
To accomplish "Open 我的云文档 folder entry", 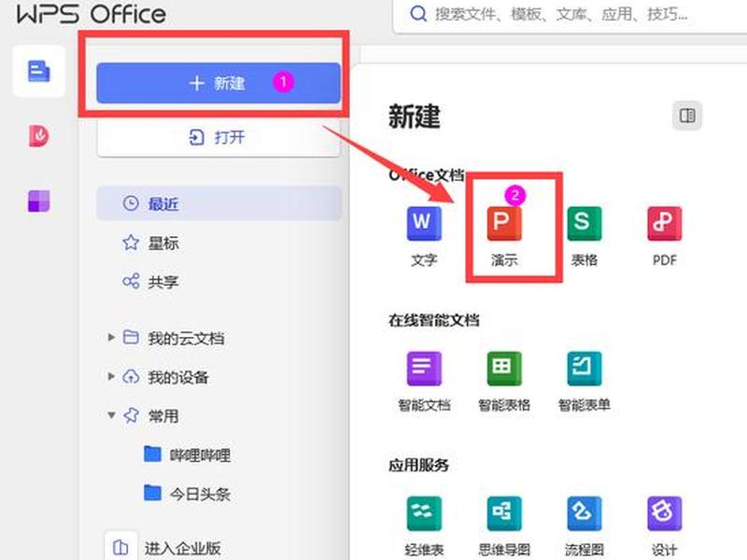I will [186, 338].
